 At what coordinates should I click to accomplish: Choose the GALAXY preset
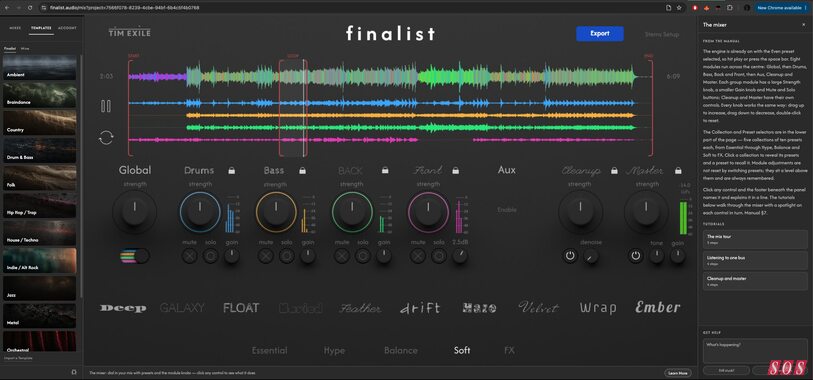(x=182, y=308)
